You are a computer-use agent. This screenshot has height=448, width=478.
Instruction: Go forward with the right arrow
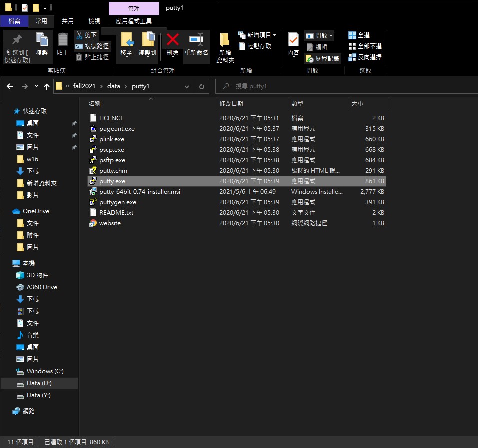pyautogui.click(x=25, y=86)
